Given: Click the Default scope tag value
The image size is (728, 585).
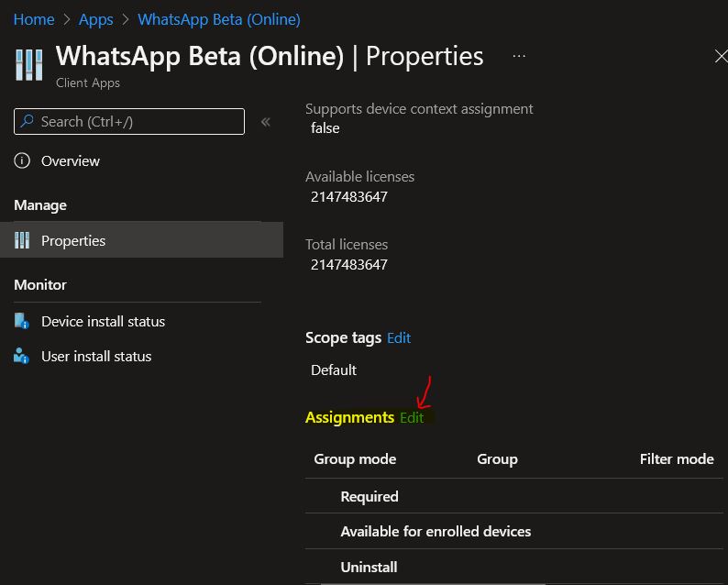Looking at the screenshot, I should [334, 370].
